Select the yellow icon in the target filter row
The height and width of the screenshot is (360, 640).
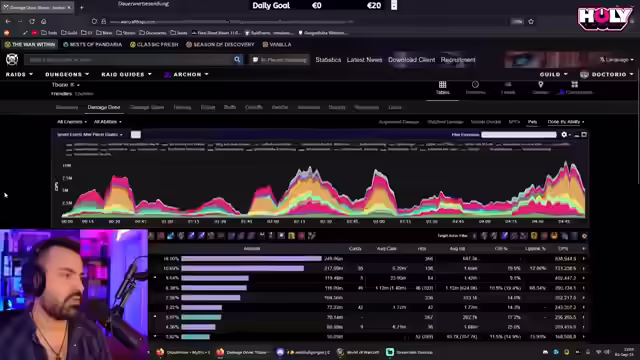[534, 236]
